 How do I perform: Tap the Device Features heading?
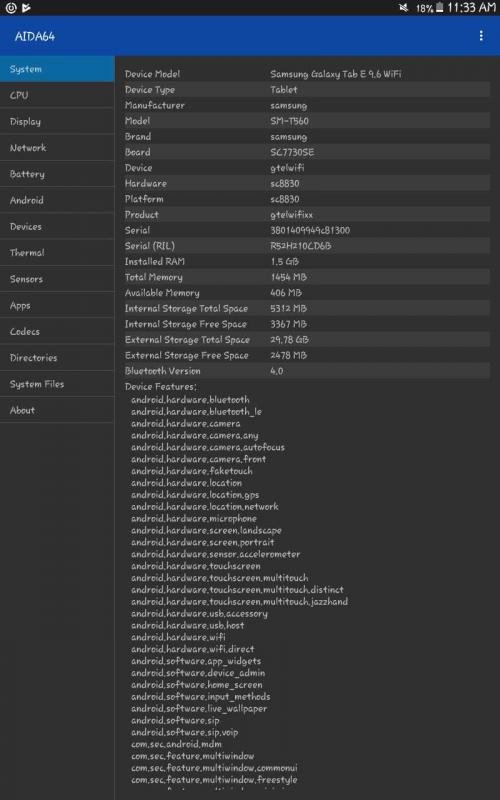161,387
